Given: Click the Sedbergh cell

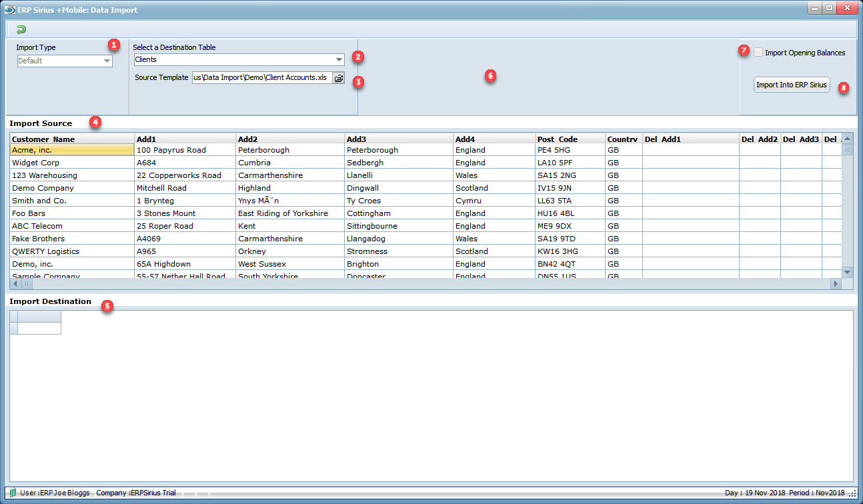Looking at the screenshot, I should click(x=399, y=163).
